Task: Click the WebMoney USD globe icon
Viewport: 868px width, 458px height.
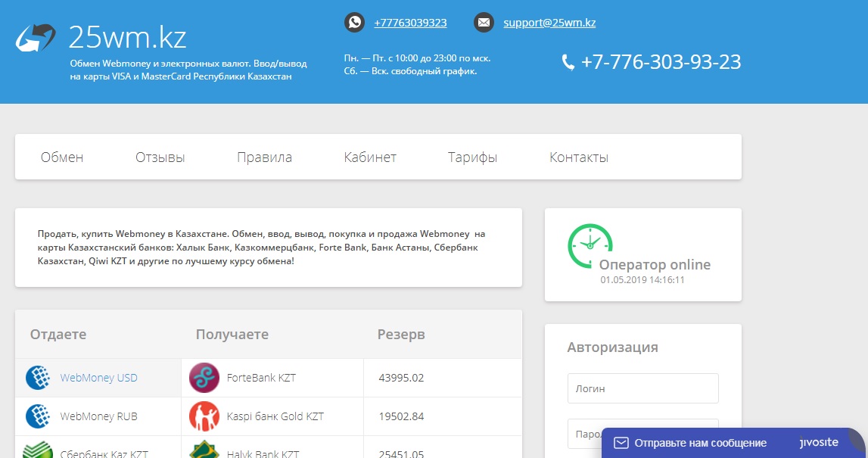Action: click(x=38, y=378)
